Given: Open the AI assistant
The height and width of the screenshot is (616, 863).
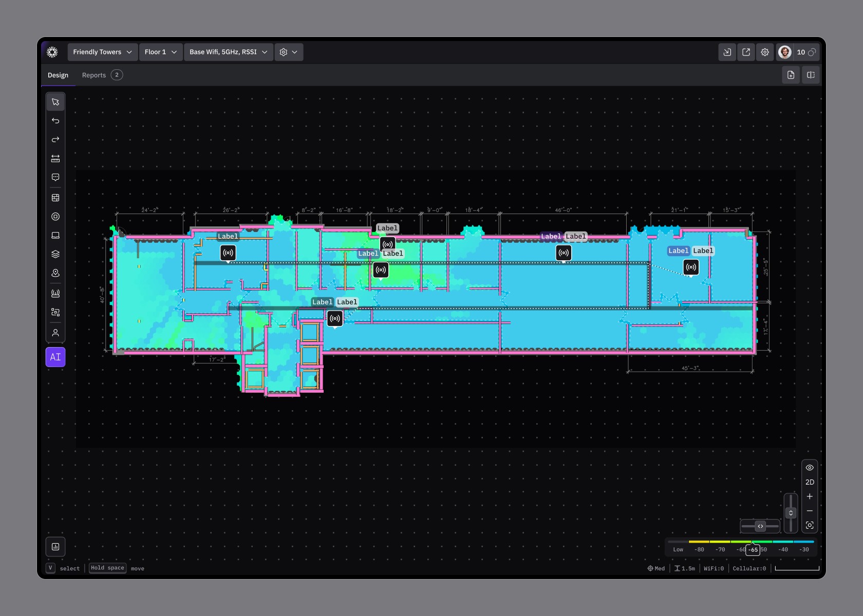Looking at the screenshot, I should click(55, 357).
